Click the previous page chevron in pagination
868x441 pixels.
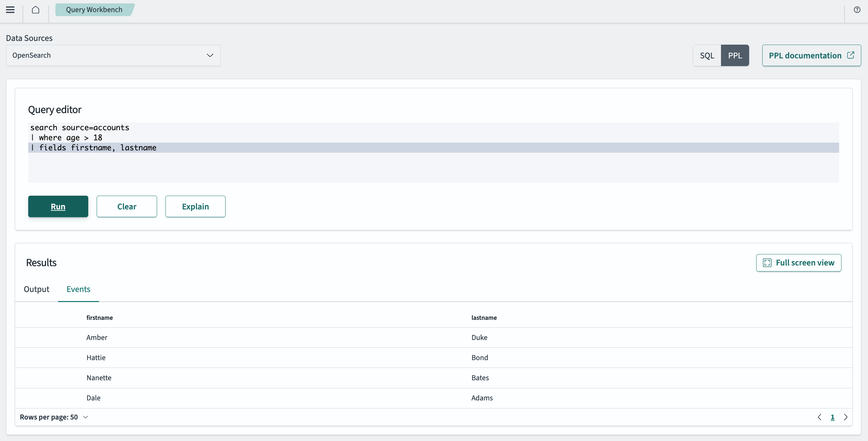coord(820,417)
